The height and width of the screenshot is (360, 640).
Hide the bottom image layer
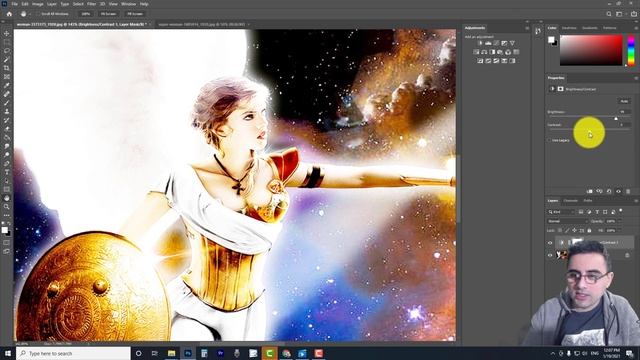pyautogui.click(x=550, y=255)
